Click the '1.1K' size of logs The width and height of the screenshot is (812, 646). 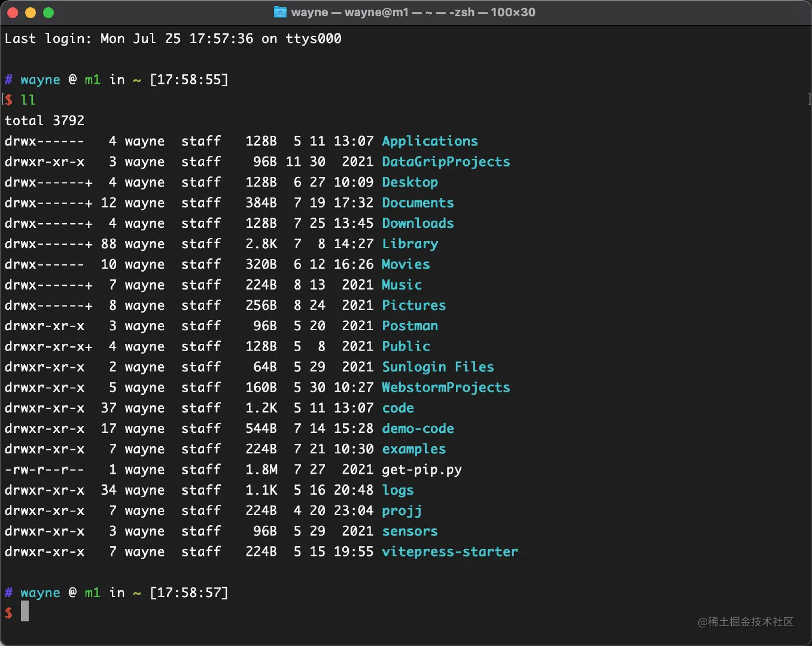[261, 490]
